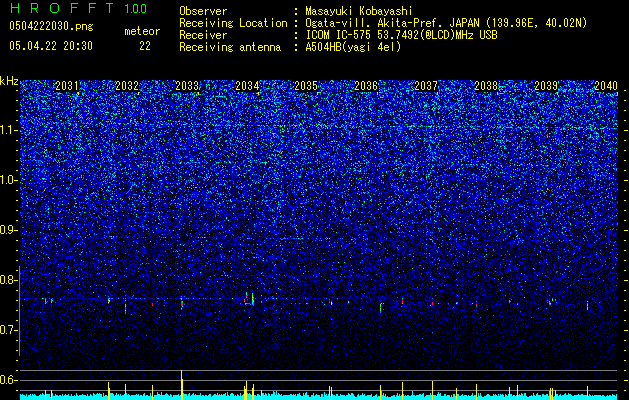The image size is (629, 400).
Task: Click the "Receiver" field label
Action: click(x=203, y=35)
